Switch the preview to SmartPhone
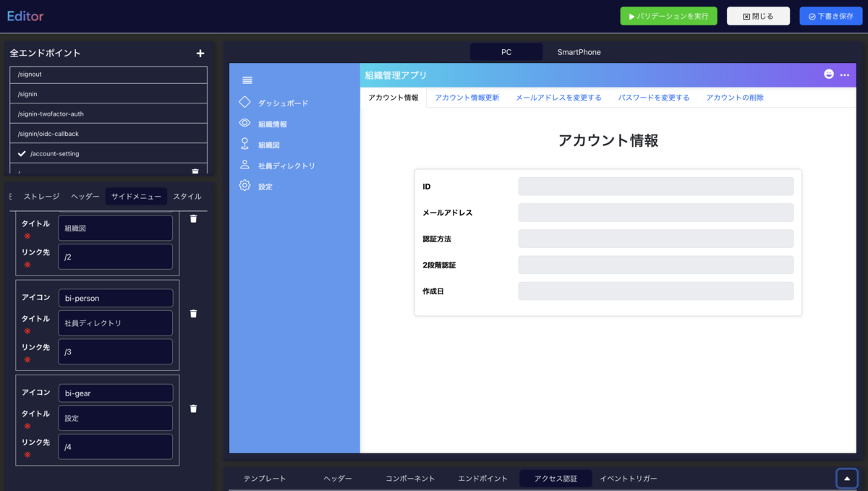The height and width of the screenshot is (491, 868). click(579, 52)
